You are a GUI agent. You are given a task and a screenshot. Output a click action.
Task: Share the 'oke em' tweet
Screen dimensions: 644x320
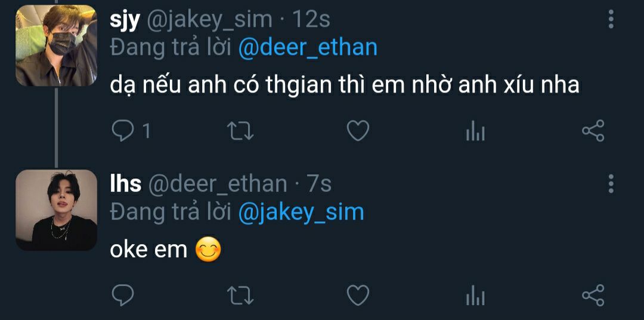593,296
